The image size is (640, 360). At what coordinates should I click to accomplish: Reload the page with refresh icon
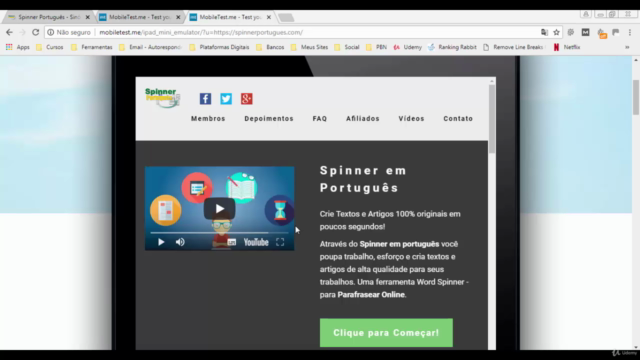(x=36, y=32)
